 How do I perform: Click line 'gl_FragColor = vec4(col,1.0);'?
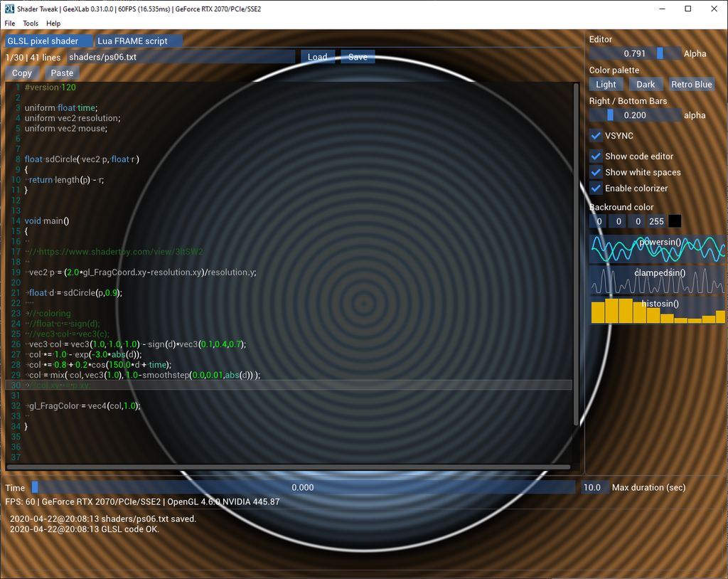[x=85, y=405]
